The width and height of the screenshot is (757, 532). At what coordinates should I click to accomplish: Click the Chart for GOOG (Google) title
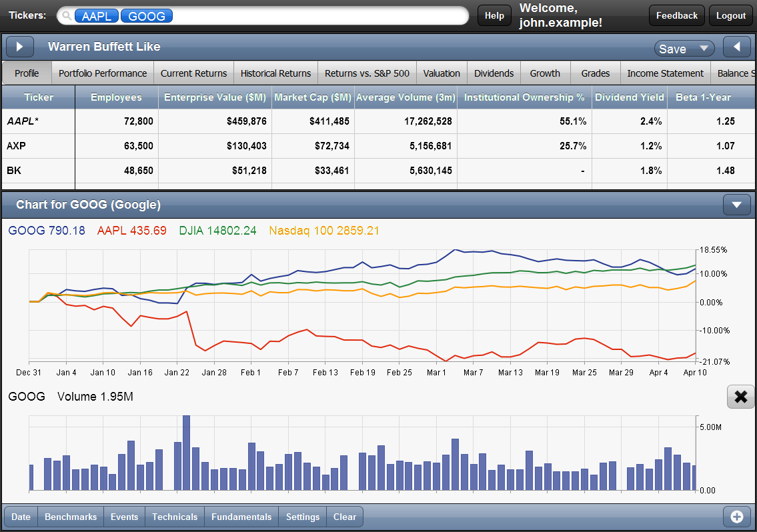pyautogui.click(x=88, y=205)
